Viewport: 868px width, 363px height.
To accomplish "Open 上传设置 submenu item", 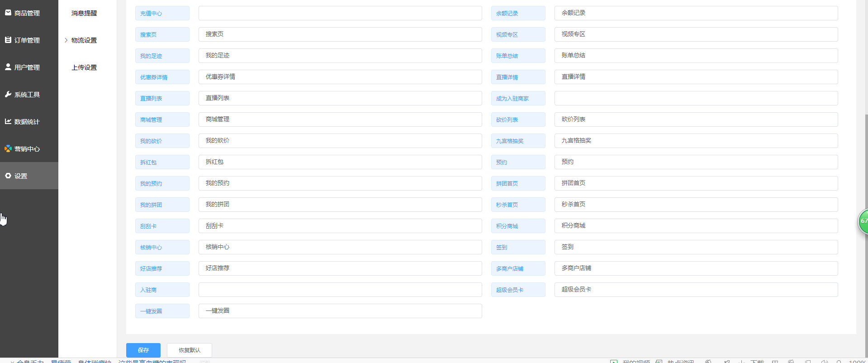I will pos(84,67).
